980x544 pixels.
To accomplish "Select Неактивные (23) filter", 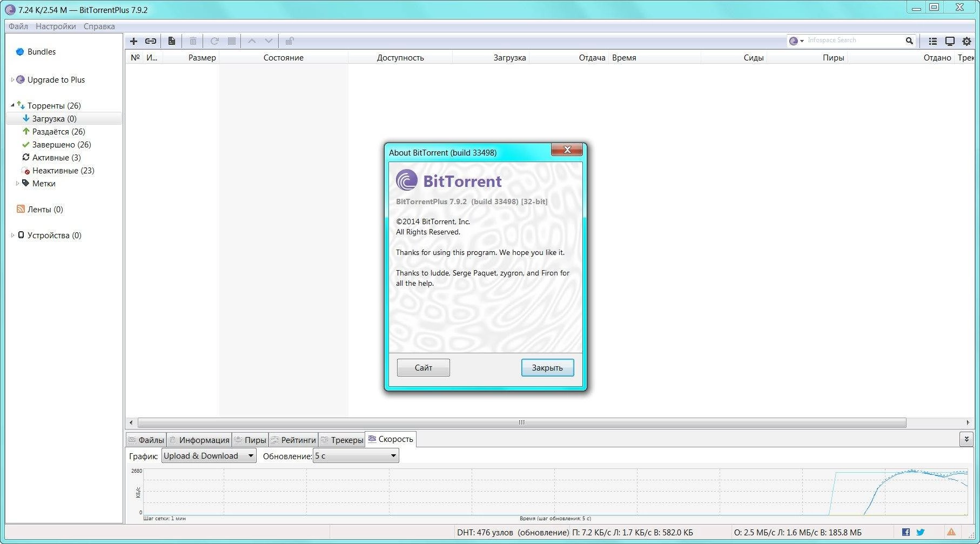I will [63, 171].
